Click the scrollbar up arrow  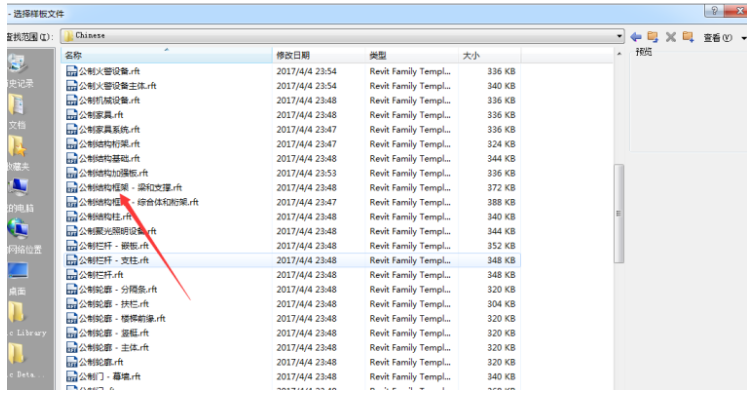(619, 53)
